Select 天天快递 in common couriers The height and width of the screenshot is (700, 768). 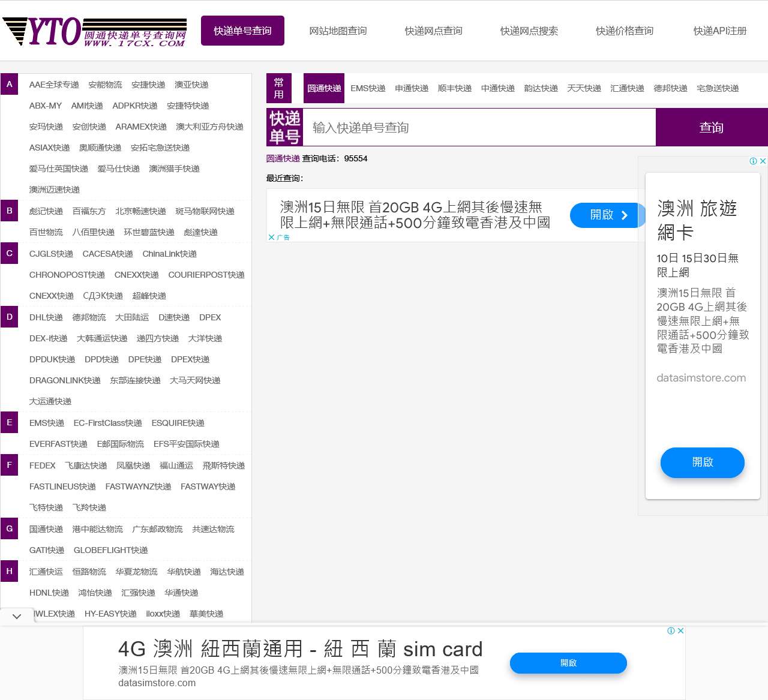pos(584,88)
